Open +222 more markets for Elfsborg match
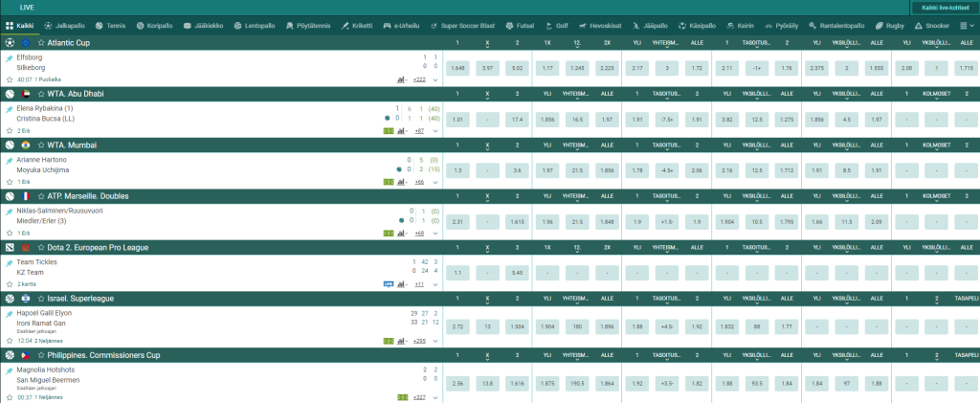Screen dimensions: 980x403 [x=419, y=79]
